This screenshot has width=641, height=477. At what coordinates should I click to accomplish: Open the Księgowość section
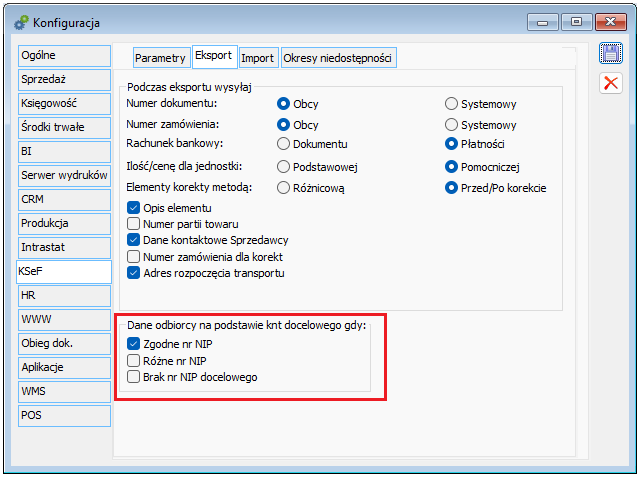click(62, 103)
